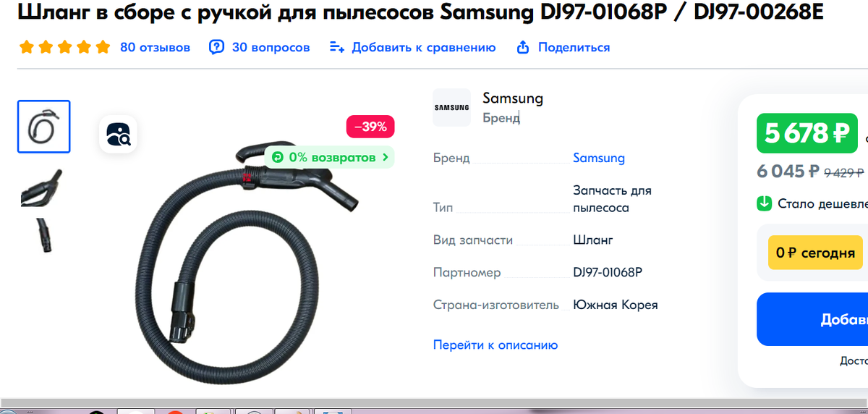Select the first coiled hose thumbnail
The height and width of the screenshot is (414, 868).
click(x=44, y=127)
